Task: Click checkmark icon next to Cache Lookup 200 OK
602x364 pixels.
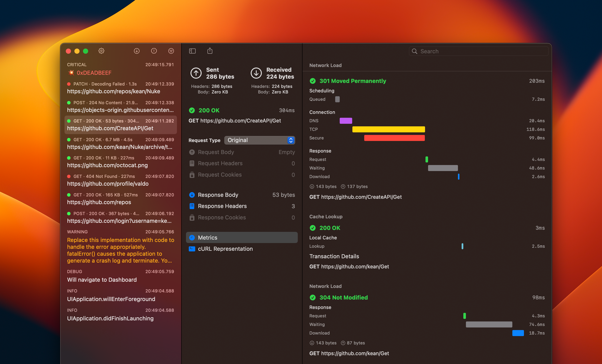Action: 313,228
